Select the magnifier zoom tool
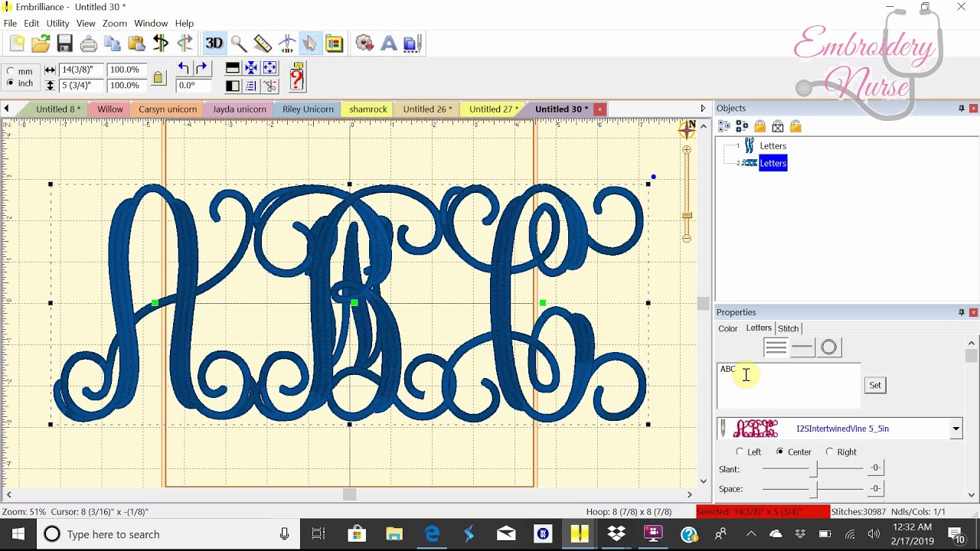980x551 pixels. click(x=238, y=44)
